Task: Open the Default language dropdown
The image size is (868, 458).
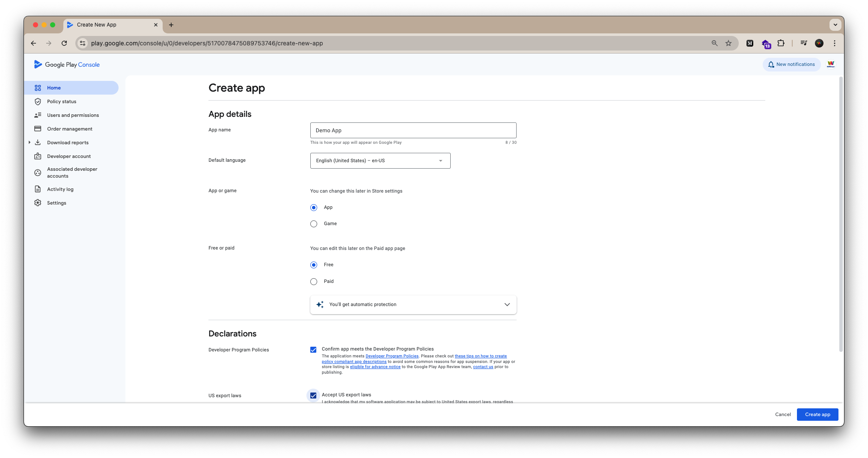Action: 380,161
